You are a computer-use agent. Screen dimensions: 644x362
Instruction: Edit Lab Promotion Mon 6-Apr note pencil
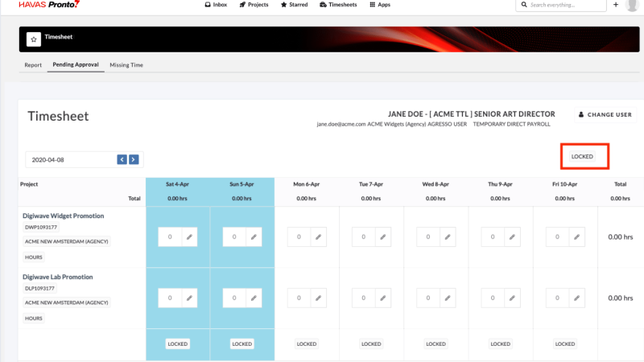tap(318, 298)
